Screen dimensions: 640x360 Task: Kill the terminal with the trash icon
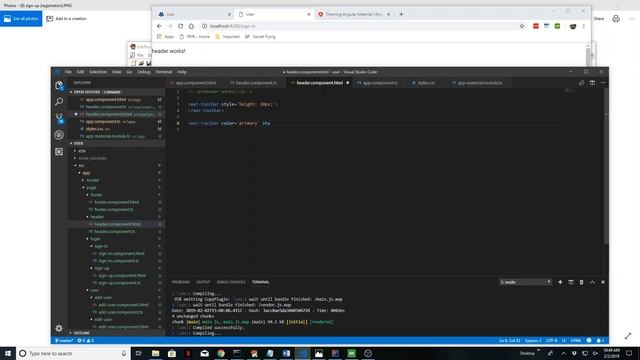pyautogui.click(x=582, y=282)
